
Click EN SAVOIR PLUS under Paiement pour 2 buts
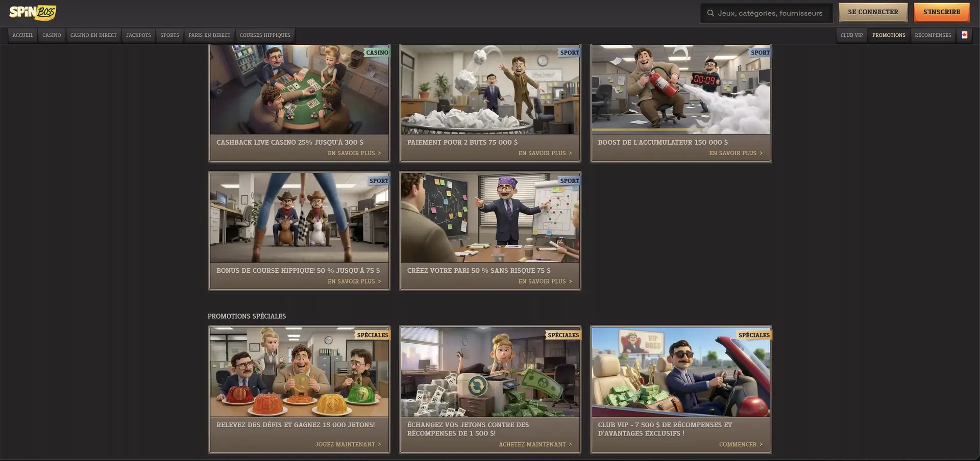click(x=545, y=153)
